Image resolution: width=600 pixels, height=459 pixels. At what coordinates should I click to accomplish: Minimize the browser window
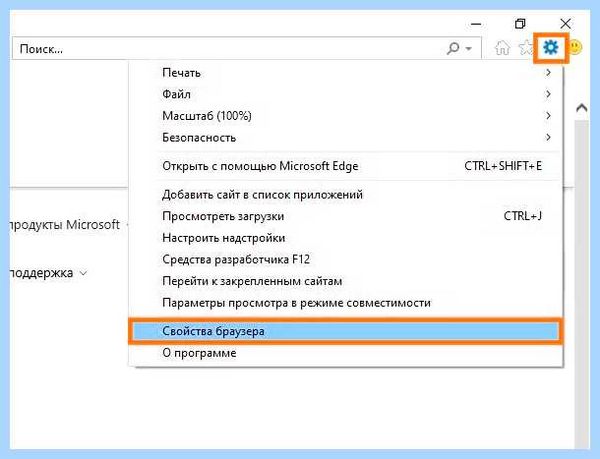tap(476, 24)
